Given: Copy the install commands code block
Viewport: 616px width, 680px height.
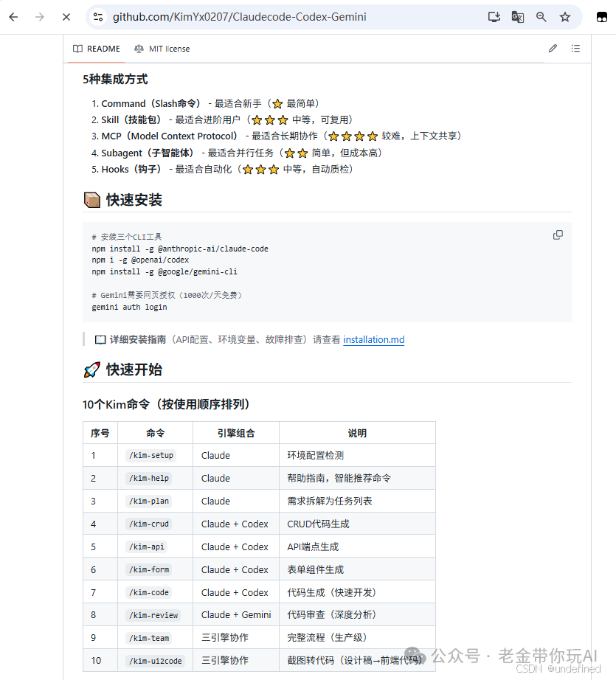Looking at the screenshot, I should click(x=558, y=235).
